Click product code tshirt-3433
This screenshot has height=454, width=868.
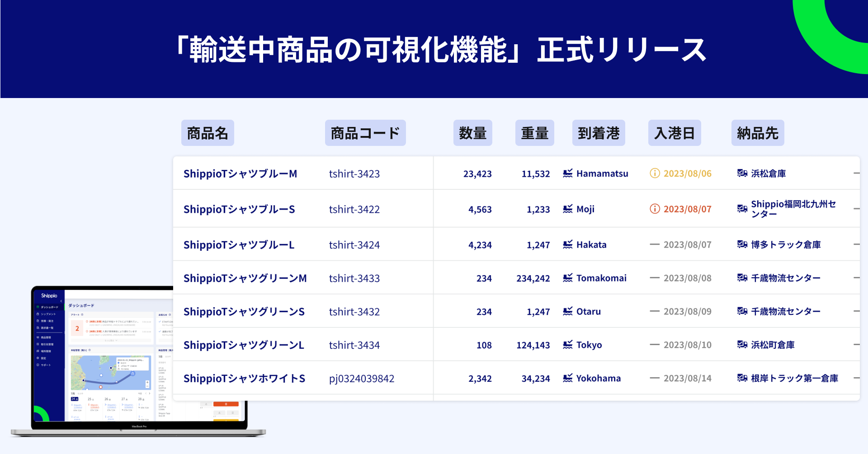coord(354,279)
